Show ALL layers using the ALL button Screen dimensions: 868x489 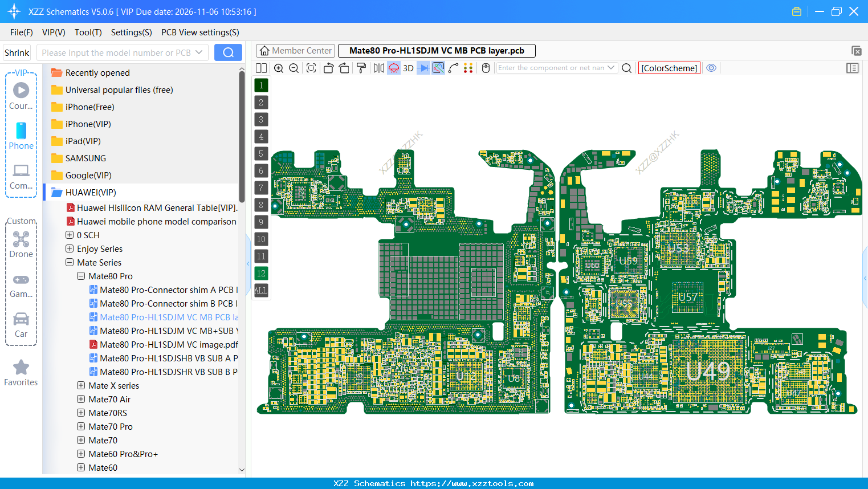(260, 291)
